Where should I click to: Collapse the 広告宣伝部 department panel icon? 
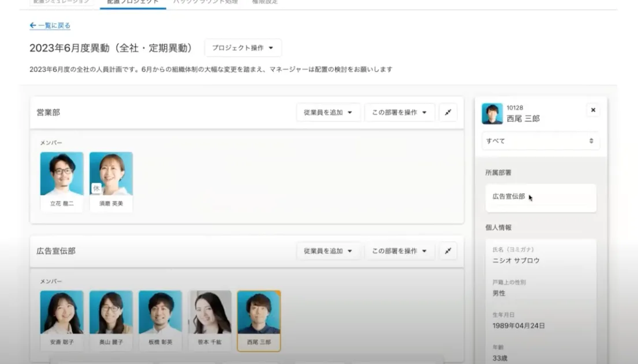[x=448, y=251]
